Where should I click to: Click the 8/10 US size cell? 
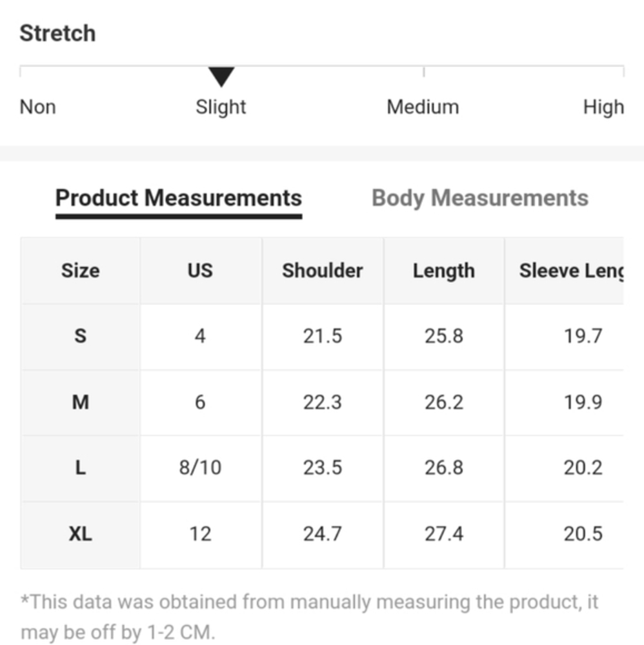coord(200,468)
